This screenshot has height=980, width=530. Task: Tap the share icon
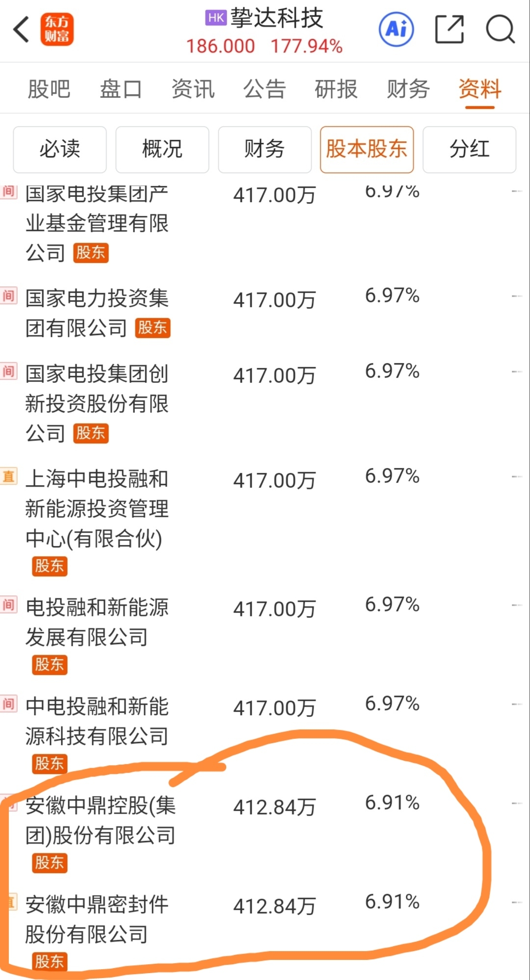450,29
